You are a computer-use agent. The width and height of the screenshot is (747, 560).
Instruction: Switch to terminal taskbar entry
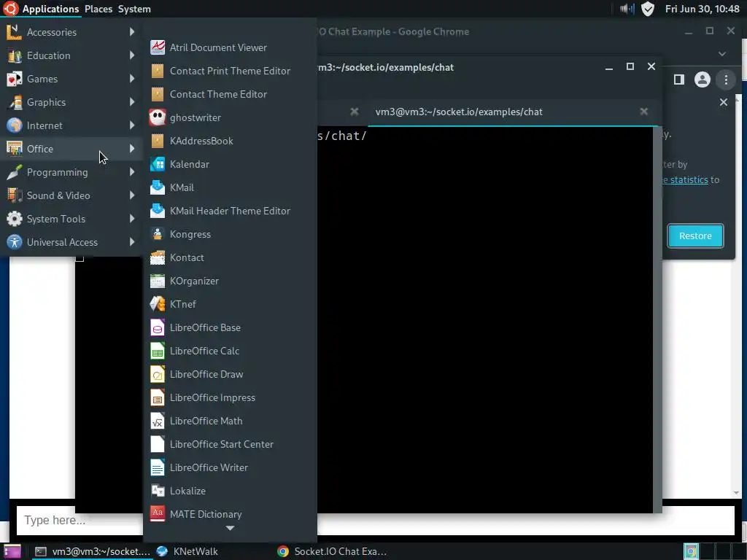click(x=93, y=551)
